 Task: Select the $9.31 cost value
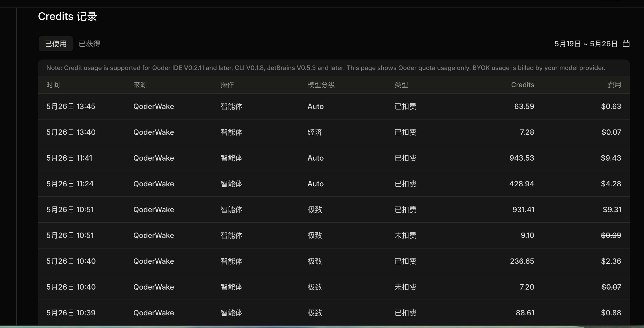(612, 210)
